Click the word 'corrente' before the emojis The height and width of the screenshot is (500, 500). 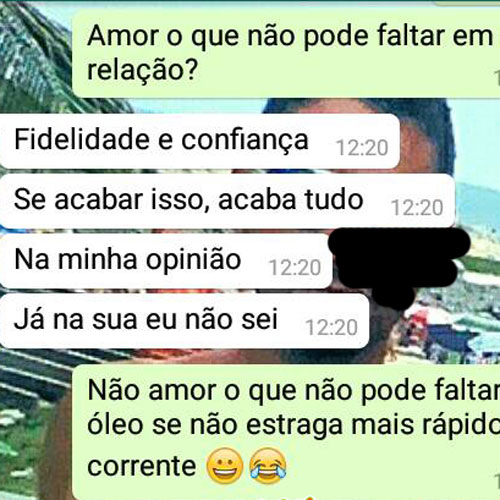tap(141, 466)
